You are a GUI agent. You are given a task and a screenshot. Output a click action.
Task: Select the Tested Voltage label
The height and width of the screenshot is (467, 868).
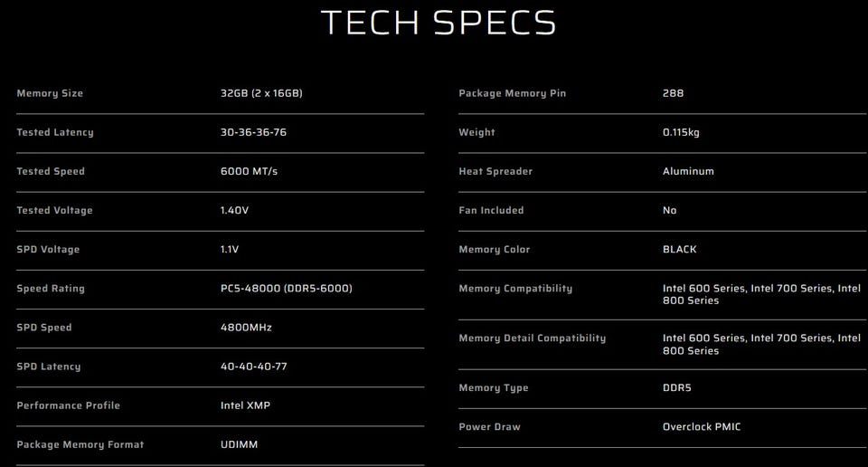54,210
